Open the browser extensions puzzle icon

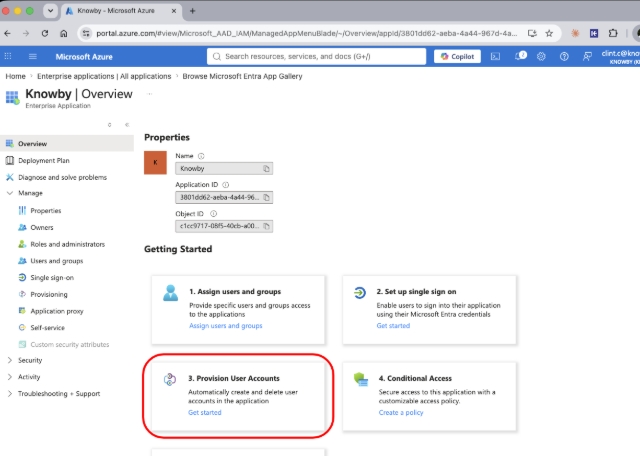(613, 33)
